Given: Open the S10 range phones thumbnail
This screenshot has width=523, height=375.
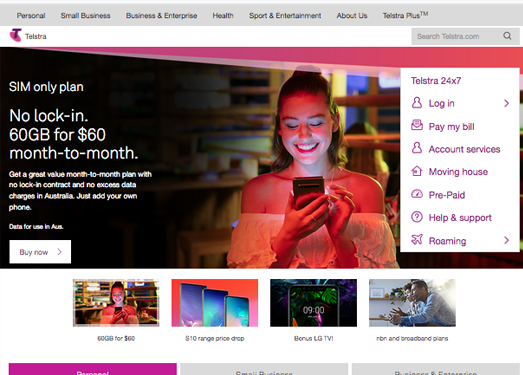Looking at the screenshot, I should pyautogui.click(x=215, y=303).
